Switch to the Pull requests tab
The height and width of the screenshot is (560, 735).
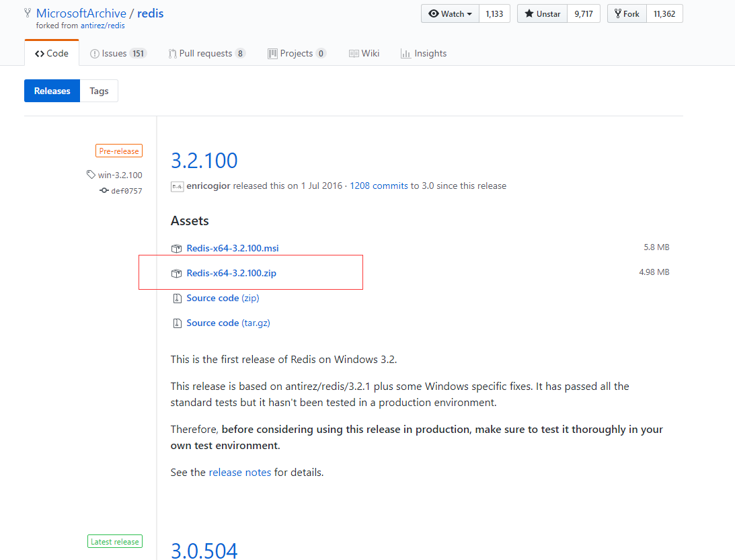[x=206, y=53]
